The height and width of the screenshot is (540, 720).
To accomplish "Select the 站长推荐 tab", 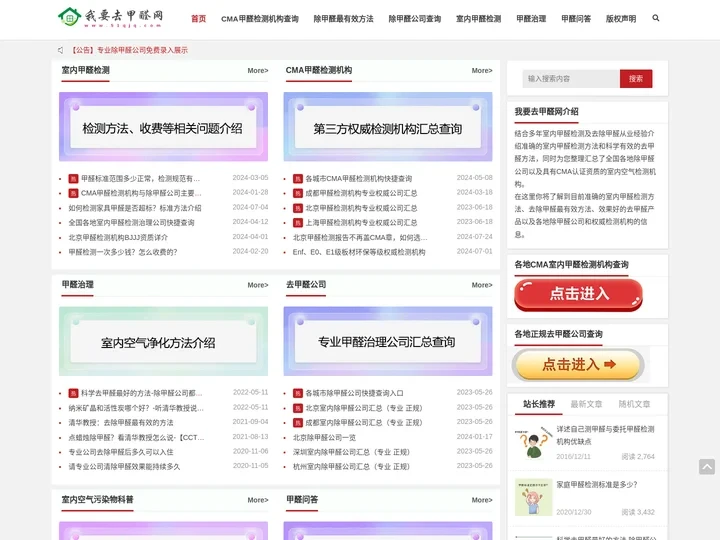I will tap(539, 404).
